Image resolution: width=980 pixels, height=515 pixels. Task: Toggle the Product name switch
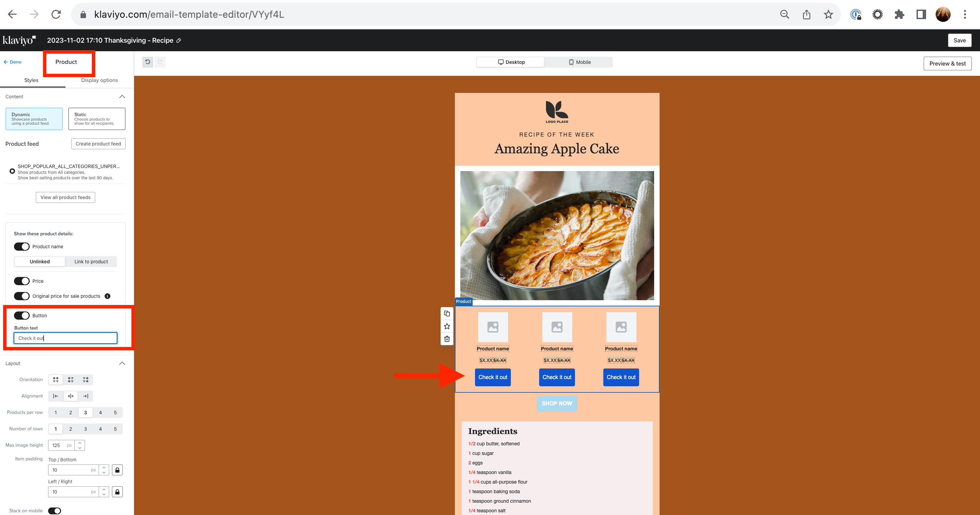pyautogui.click(x=22, y=247)
